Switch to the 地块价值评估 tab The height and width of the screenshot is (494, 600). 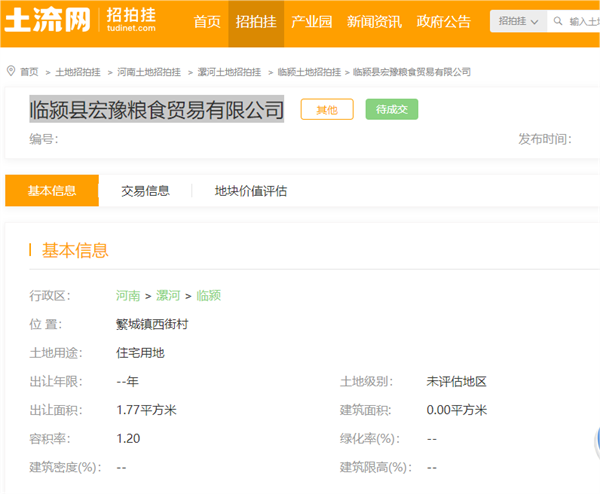pos(251,191)
